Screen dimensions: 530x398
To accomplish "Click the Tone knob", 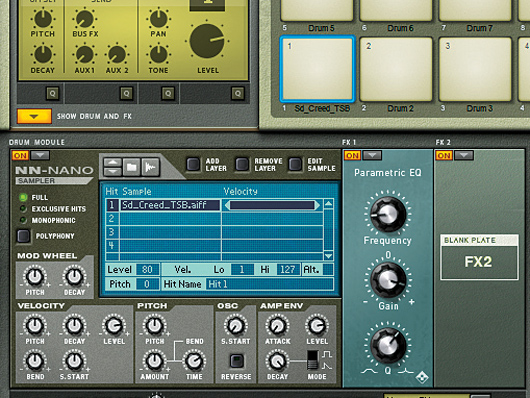I will pos(159,55).
